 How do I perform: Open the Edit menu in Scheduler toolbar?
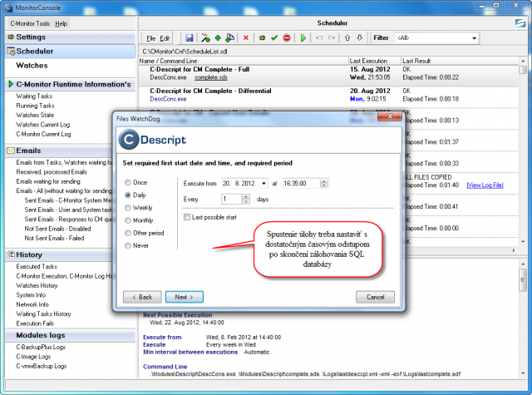(165, 38)
